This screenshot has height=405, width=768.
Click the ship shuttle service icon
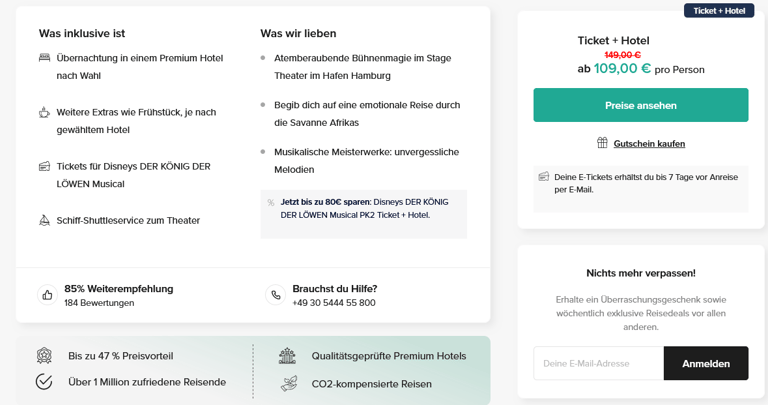click(x=44, y=220)
